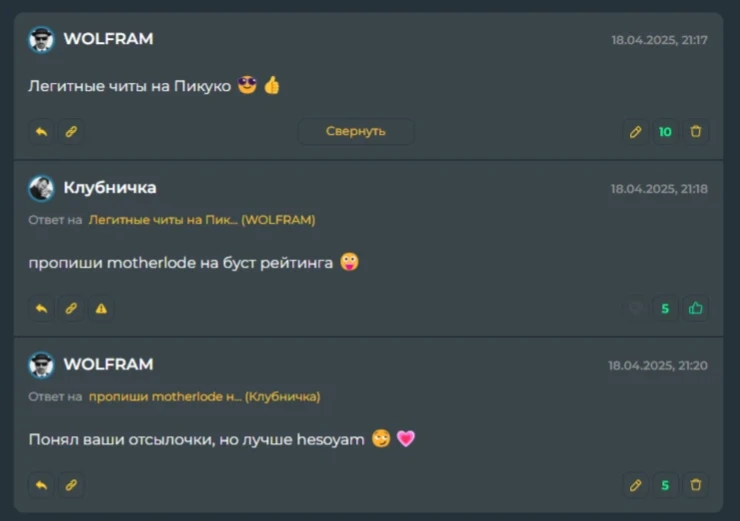Copy link to Клубничка's comment
This screenshot has height=521, width=740.
(x=71, y=308)
